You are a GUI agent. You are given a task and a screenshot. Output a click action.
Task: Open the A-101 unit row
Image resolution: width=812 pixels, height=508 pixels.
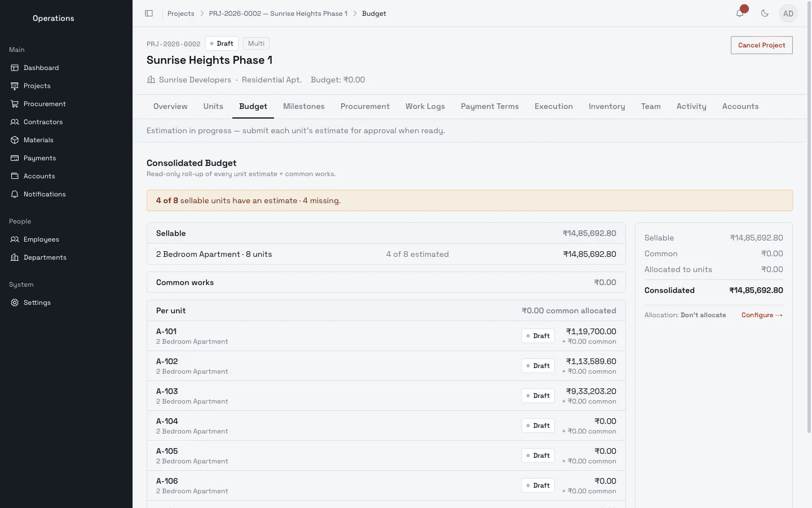click(386, 336)
